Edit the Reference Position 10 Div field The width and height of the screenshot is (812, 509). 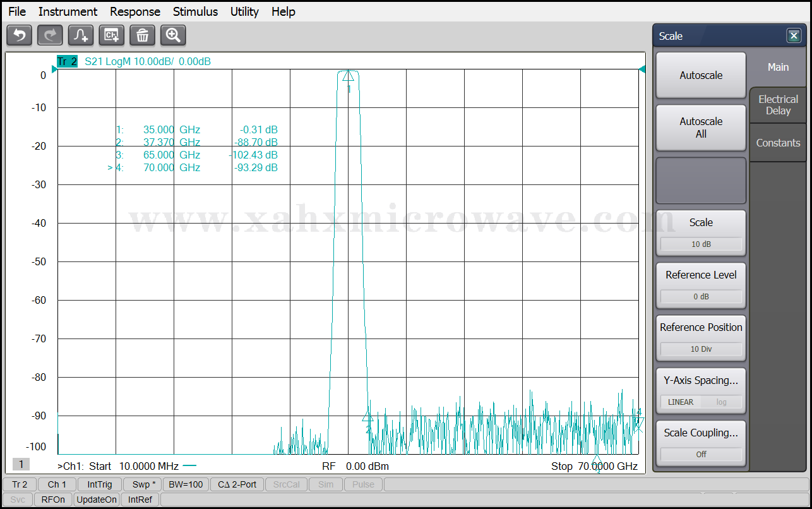pos(701,349)
